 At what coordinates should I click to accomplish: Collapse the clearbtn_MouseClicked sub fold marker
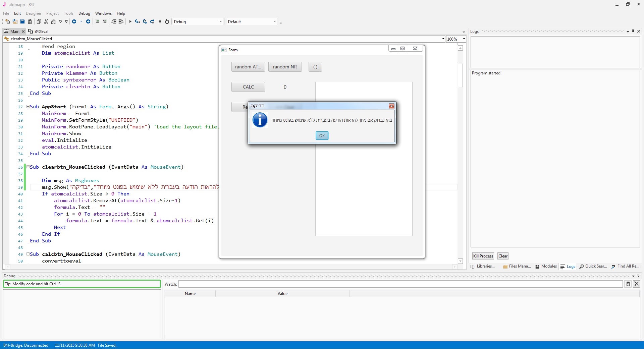(28, 167)
